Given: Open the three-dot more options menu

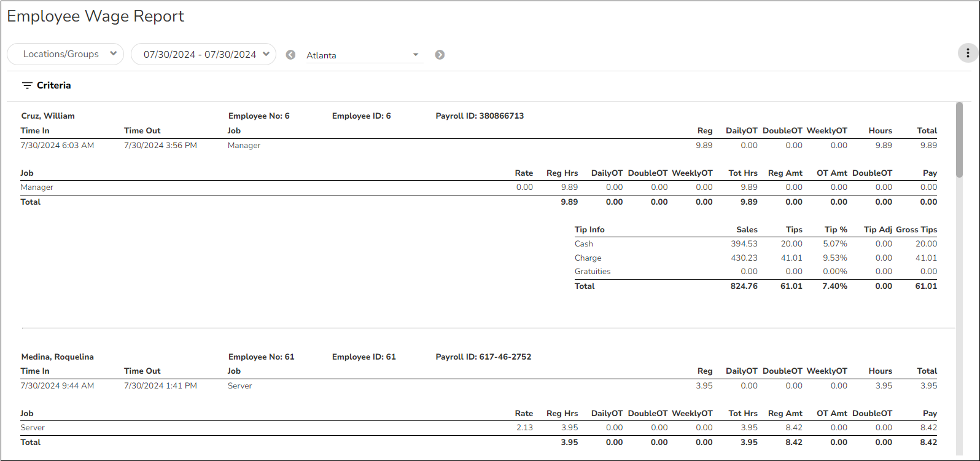Looking at the screenshot, I should (968, 53).
